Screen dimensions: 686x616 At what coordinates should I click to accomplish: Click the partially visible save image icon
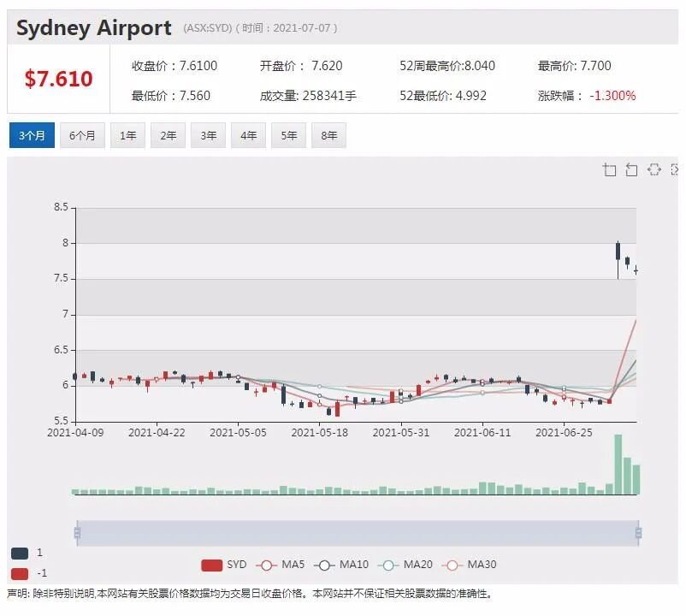(x=675, y=169)
